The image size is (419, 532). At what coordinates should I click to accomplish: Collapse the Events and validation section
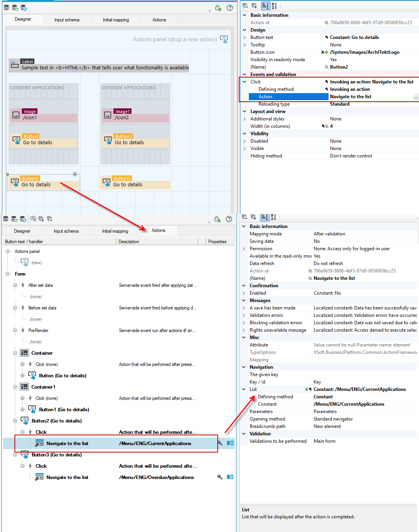pos(245,74)
